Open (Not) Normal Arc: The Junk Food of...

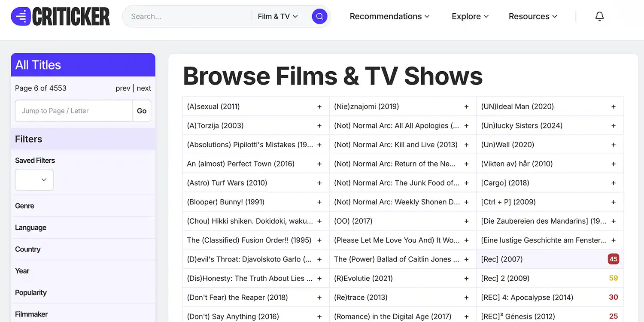(x=397, y=183)
